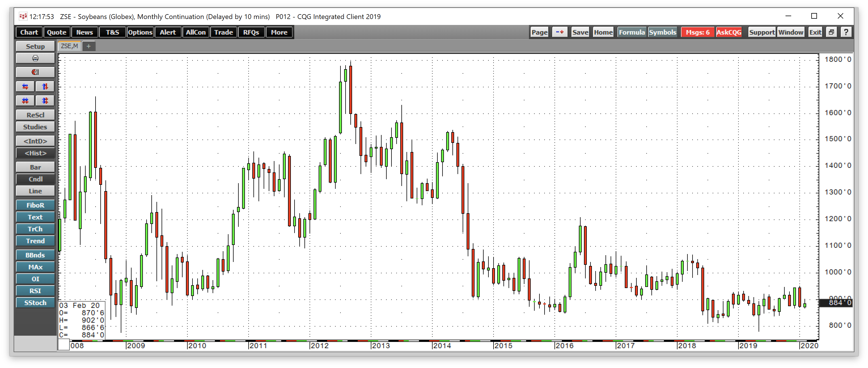Open help with the question mark button

pyautogui.click(x=846, y=32)
